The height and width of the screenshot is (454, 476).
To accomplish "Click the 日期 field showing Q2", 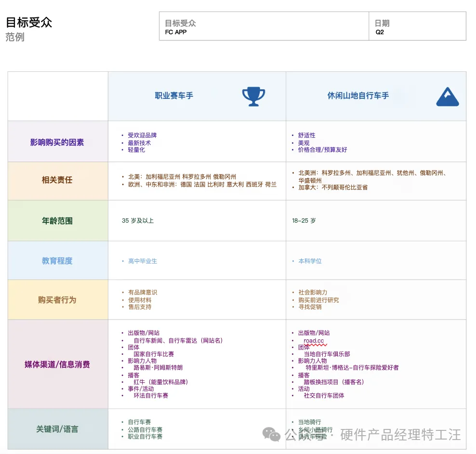I will (417, 27).
